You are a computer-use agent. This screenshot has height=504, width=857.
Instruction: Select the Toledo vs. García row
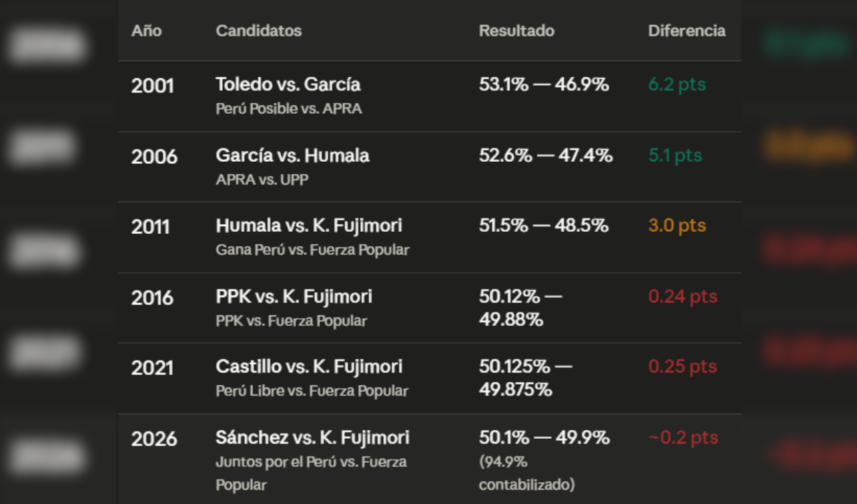[429, 96]
